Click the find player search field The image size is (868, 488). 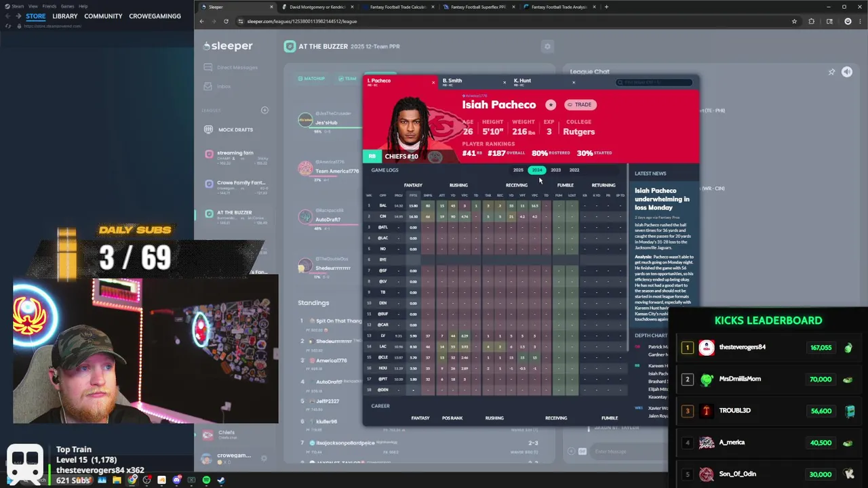pos(654,82)
